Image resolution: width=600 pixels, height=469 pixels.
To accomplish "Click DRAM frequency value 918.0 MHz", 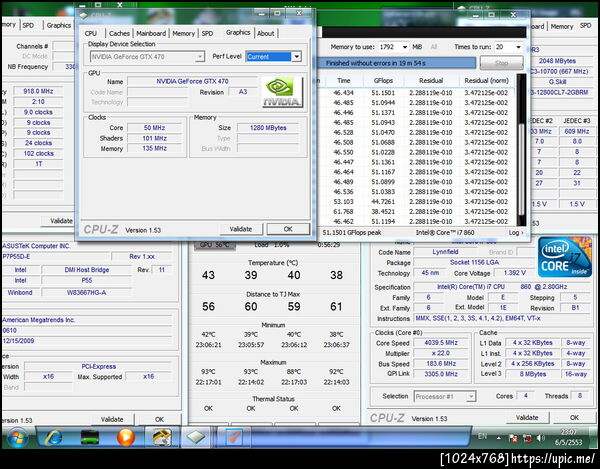I will [x=38, y=91].
